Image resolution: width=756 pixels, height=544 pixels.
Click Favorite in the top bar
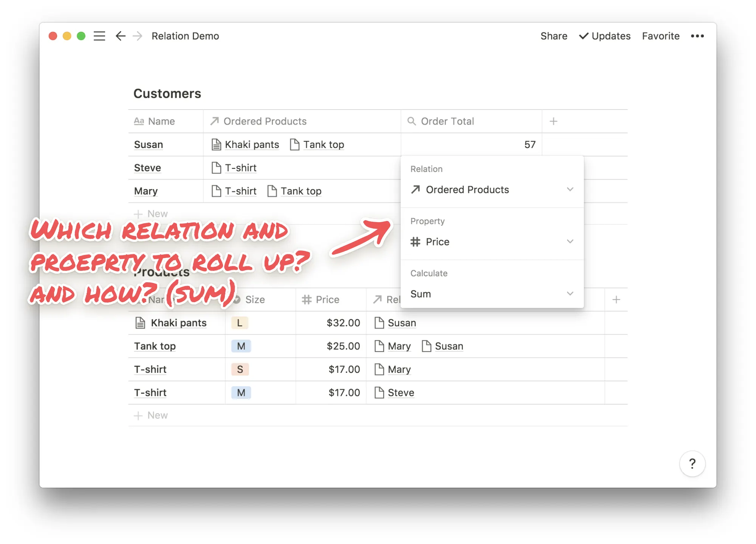660,36
